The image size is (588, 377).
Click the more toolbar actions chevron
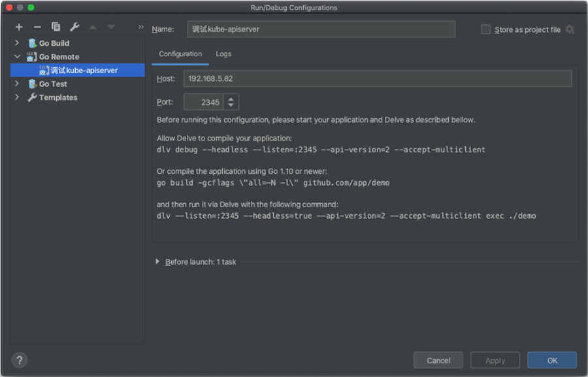pos(140,27)
